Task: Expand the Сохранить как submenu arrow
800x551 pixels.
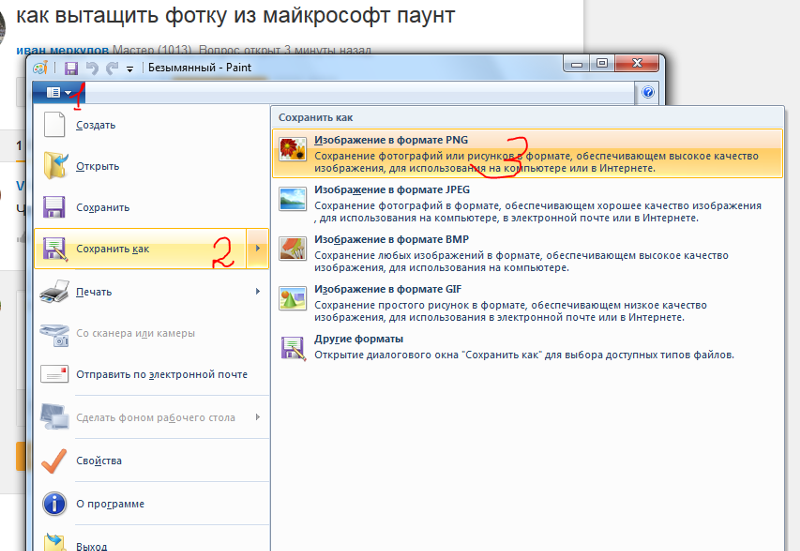Action: [258, 248]
